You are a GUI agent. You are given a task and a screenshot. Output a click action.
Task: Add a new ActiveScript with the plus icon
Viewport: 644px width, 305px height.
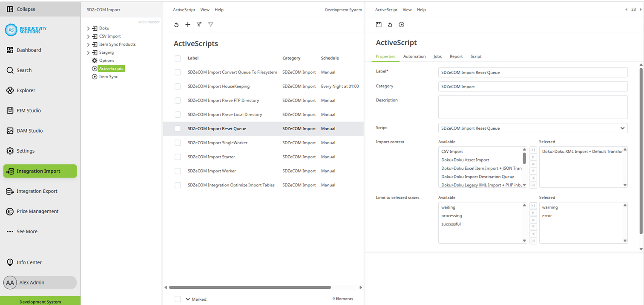click(187, 25)
